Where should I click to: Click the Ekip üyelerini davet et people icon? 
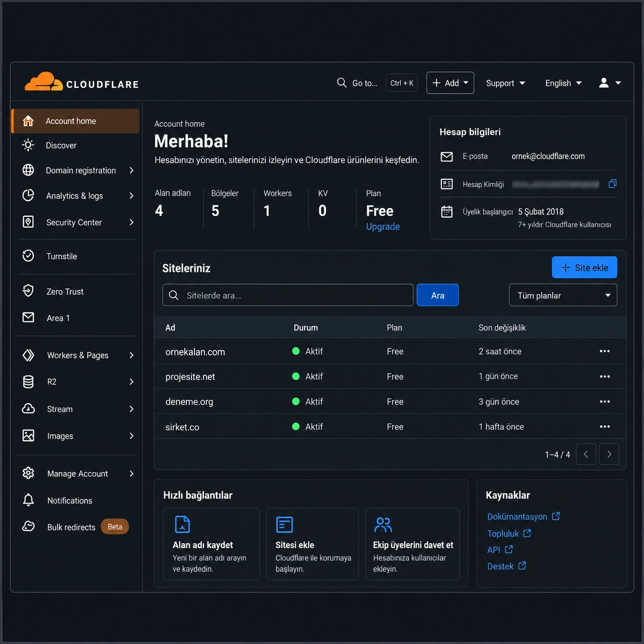[x=383, y=524]
